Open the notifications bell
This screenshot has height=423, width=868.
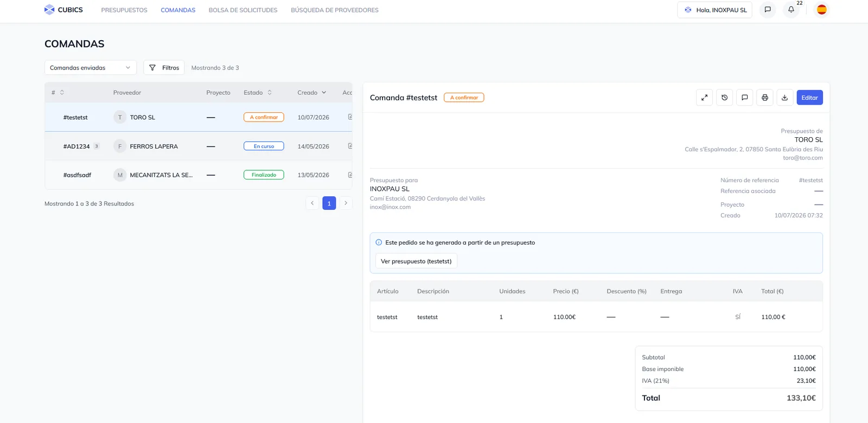coord(791,10)
